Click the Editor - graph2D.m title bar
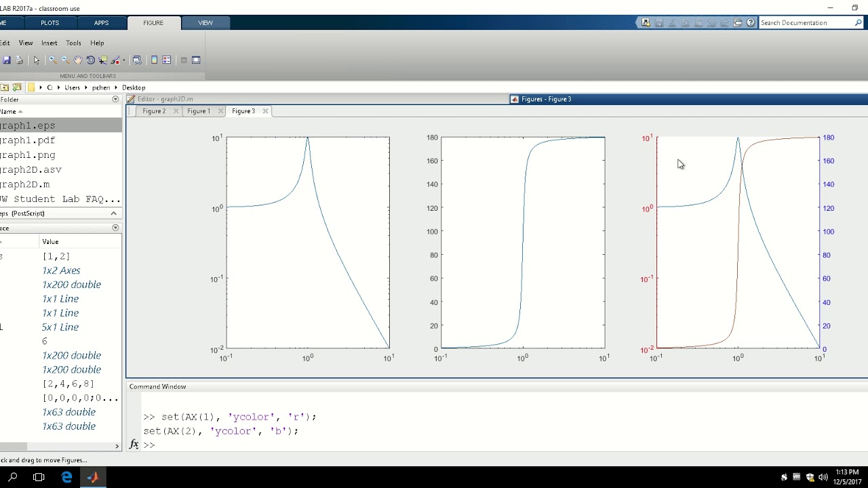 317,99
